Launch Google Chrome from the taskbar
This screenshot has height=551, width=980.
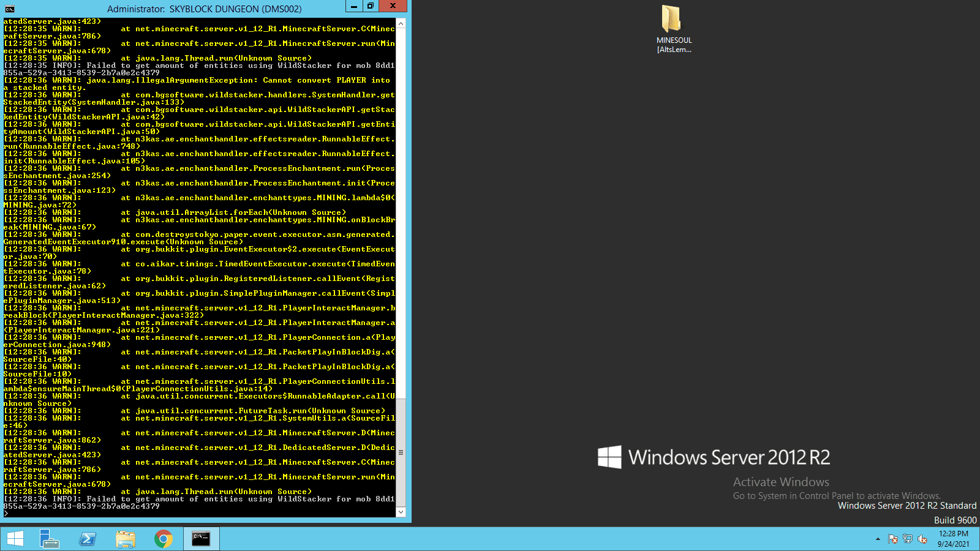pyautogui.click(x=163, y=539)
